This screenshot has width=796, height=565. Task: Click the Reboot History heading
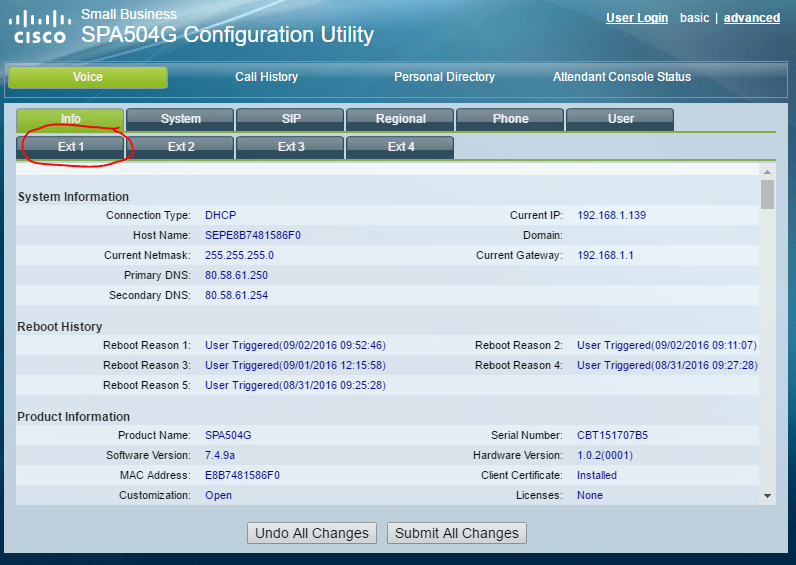[x=60, y=327]
